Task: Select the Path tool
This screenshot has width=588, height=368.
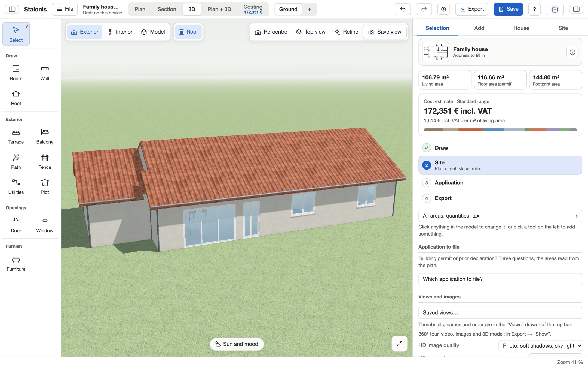Action: 16,162
